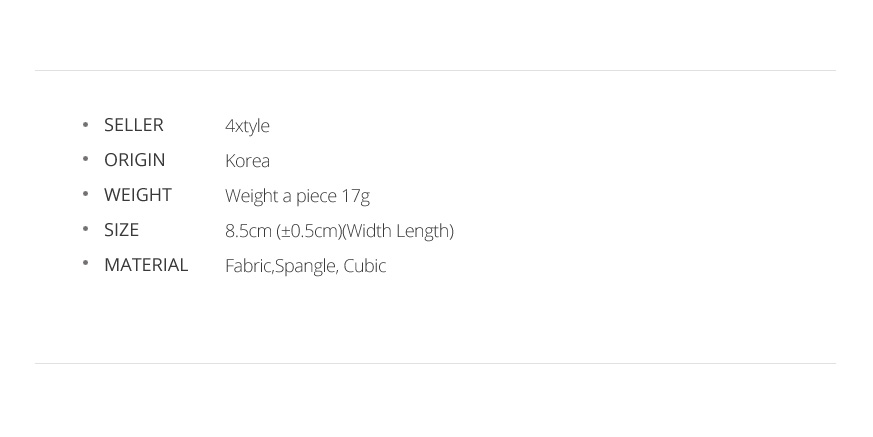Click the bullet beside ORIGIN
The image size is (873, 437).
point(86,160)
